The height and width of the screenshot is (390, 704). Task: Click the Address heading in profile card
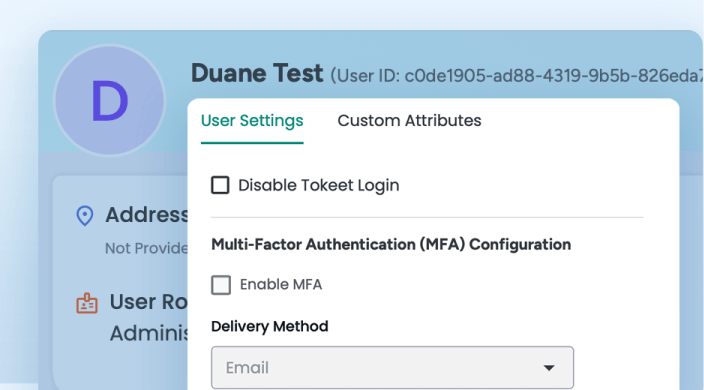coord(147,215)
